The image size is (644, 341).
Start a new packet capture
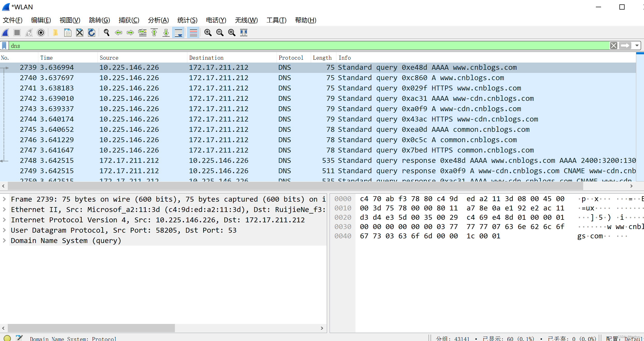pyautogui.click(x=5, y=33)
